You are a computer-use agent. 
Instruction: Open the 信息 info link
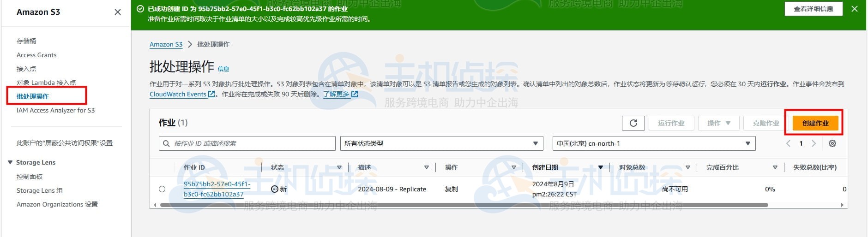(x=223, y=69)
